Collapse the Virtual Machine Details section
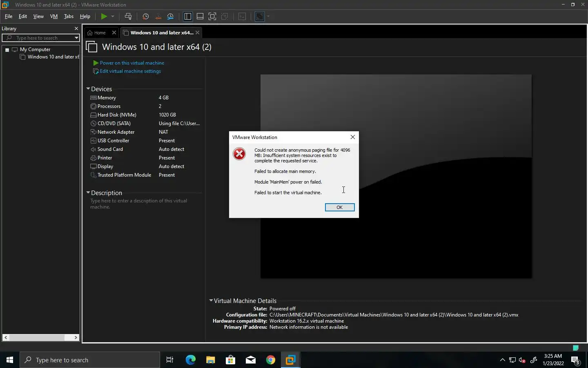This screenshot has width=588, height=368. [211, 301]
